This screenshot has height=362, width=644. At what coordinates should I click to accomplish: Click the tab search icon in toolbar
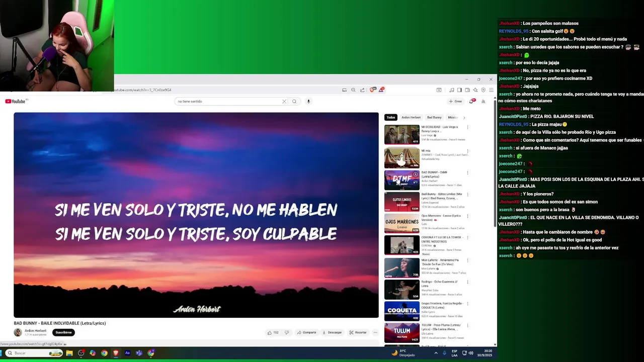click(439, 90)
